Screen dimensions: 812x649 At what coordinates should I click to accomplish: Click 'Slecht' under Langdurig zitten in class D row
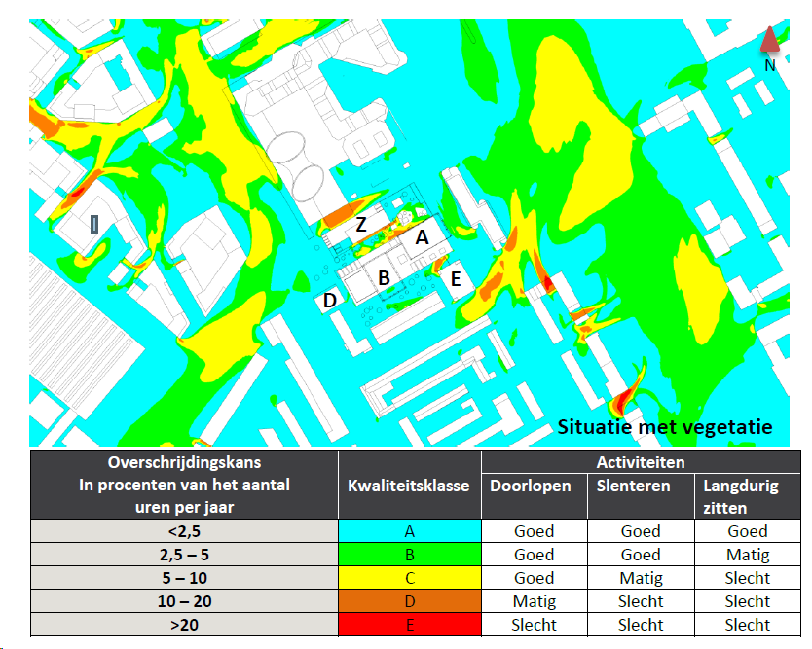pyautogui.click(x=748, y=601)
